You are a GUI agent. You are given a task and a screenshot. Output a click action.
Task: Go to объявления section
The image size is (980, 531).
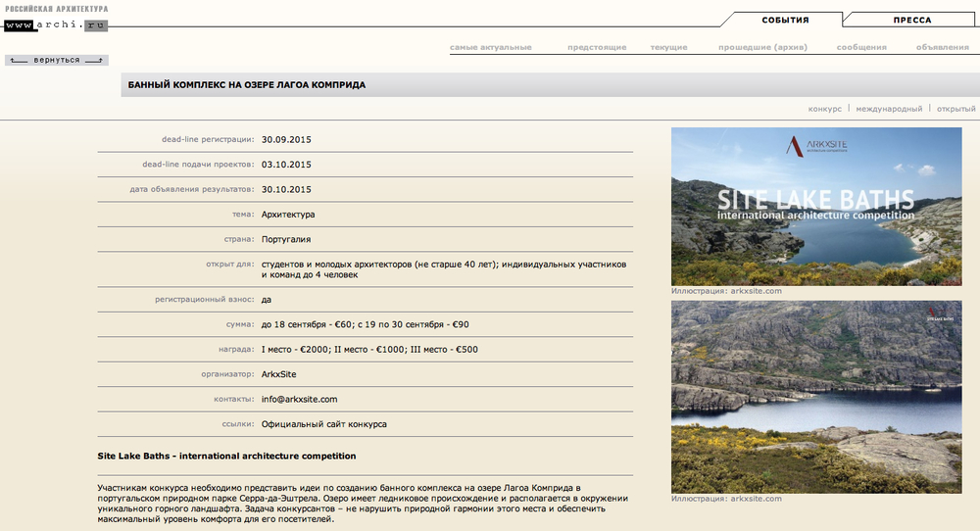pos(942,47)
